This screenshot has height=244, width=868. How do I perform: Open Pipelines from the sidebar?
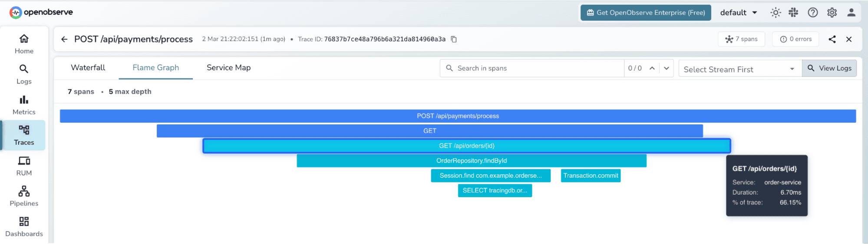[x=24, y=196]
